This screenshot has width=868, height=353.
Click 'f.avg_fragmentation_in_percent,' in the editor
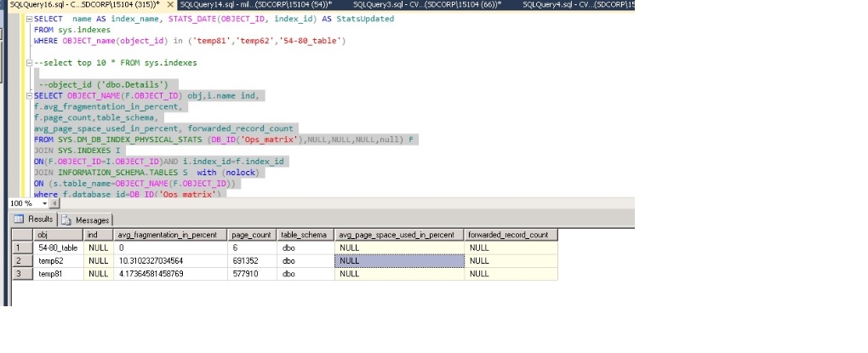(x=107, y=107)
